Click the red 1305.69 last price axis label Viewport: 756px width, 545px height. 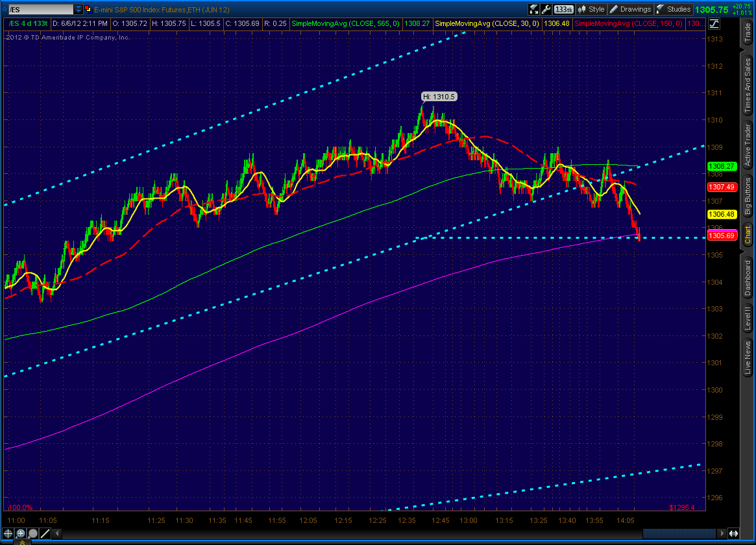click(722, 236)
